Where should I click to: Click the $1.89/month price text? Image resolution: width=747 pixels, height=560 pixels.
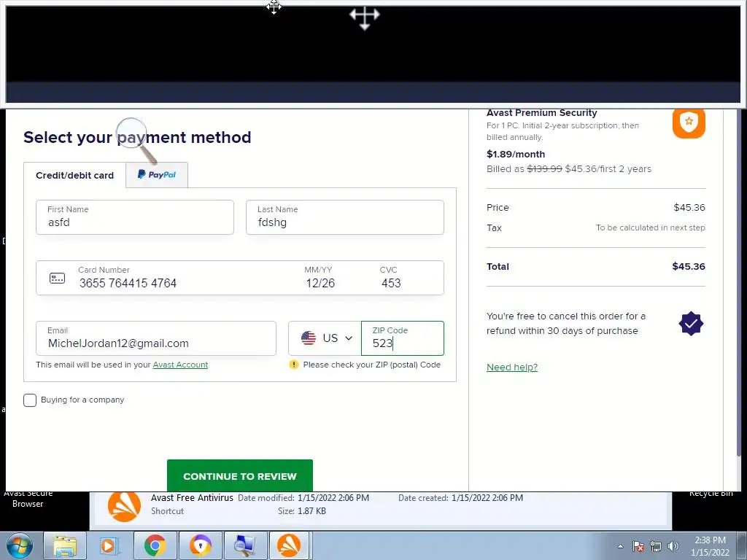pos(516,155)
